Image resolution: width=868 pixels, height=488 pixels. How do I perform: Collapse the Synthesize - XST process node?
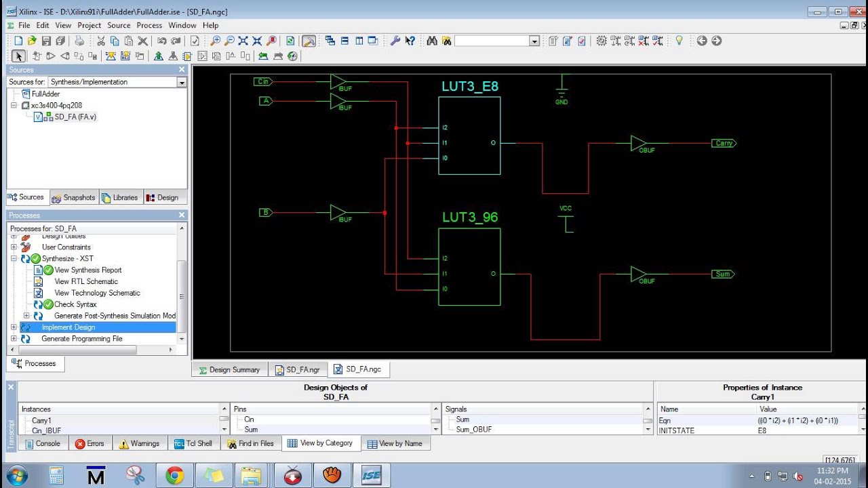pyautogui.click(x=14, y=258)
